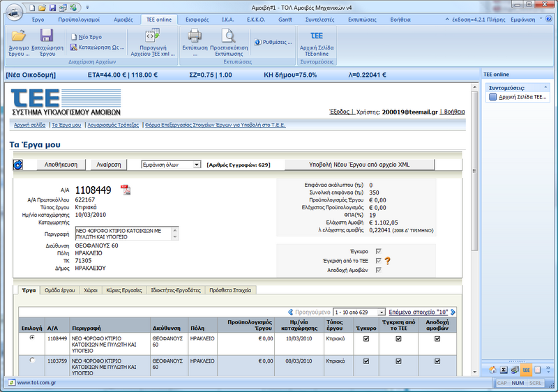Open the Ομάδα έργου tab

tap(61, 289)
